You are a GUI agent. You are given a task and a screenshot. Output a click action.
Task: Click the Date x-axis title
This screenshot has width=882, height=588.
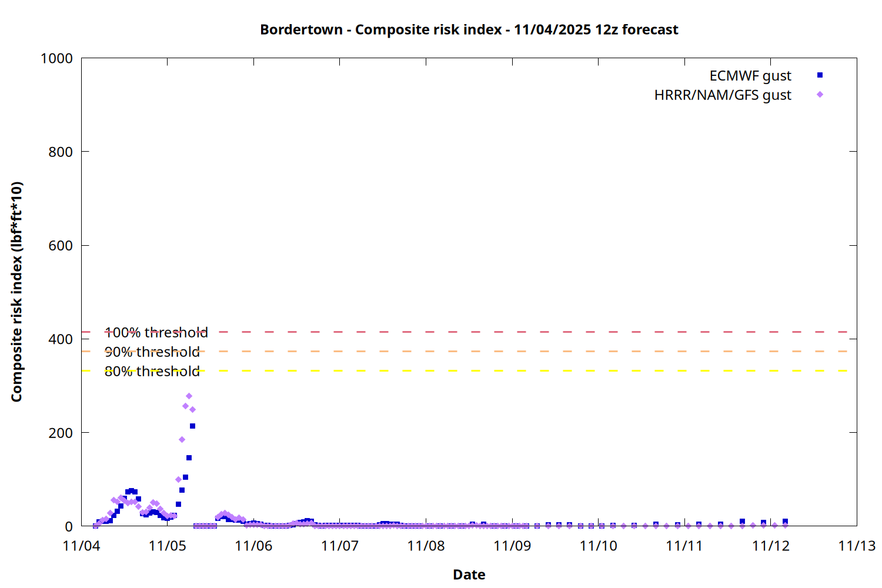pyautogui.click(x=469, y=574)
